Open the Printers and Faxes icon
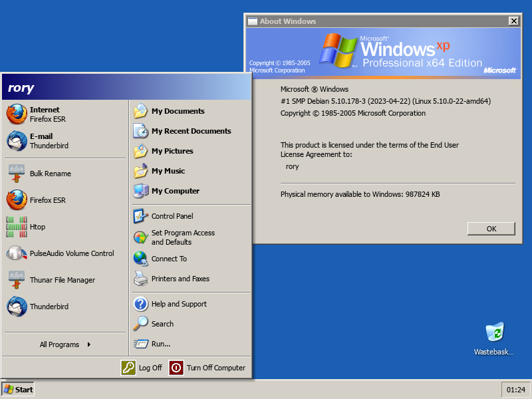 click(x=140, y=279)
